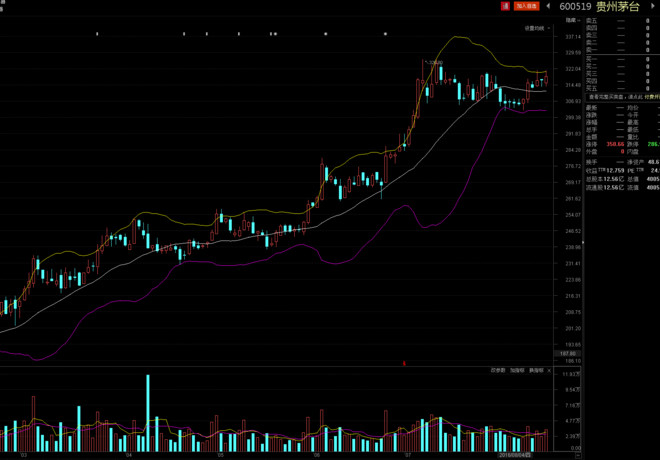Viewport: 660px width, 460px height.
Task: Click the 187.80 price tag on the axis
Action: click(x=567, y=354)
